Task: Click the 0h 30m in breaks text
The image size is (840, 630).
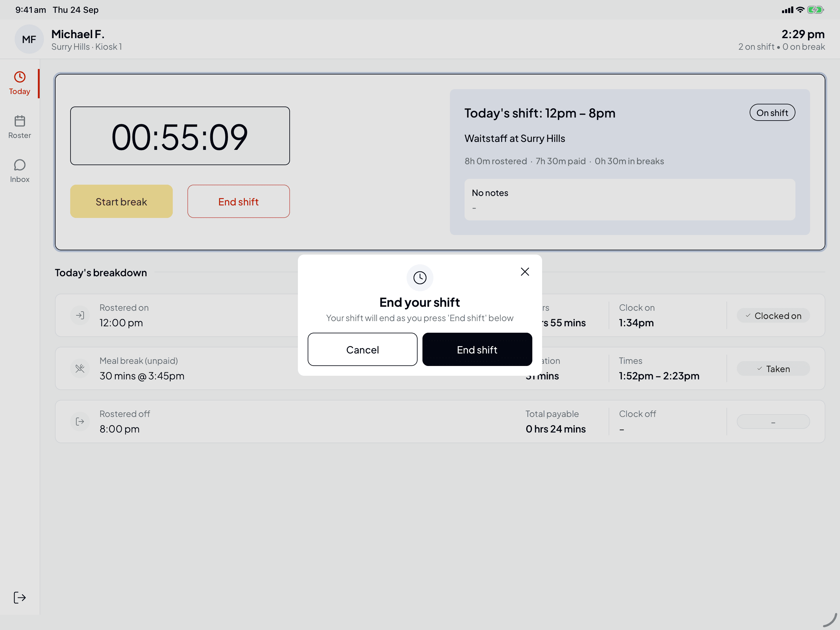Action: tap(629, 161)
